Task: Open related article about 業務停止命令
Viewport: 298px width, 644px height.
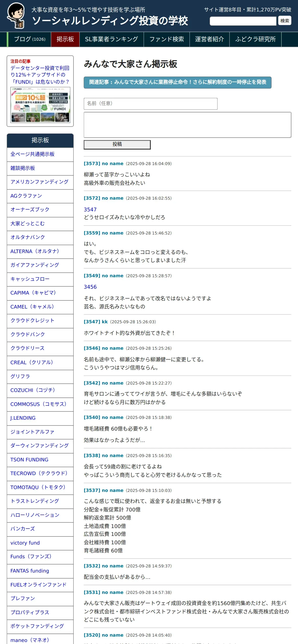Action: (178, 82)
